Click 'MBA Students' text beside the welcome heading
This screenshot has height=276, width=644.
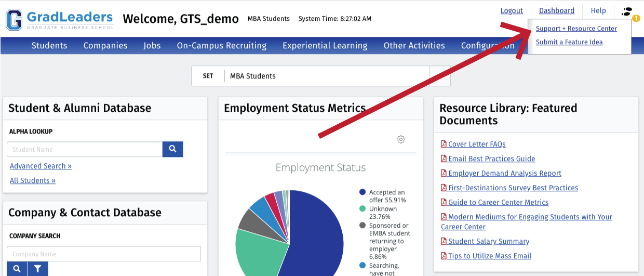pyautogui.click(x=269, y=19)
